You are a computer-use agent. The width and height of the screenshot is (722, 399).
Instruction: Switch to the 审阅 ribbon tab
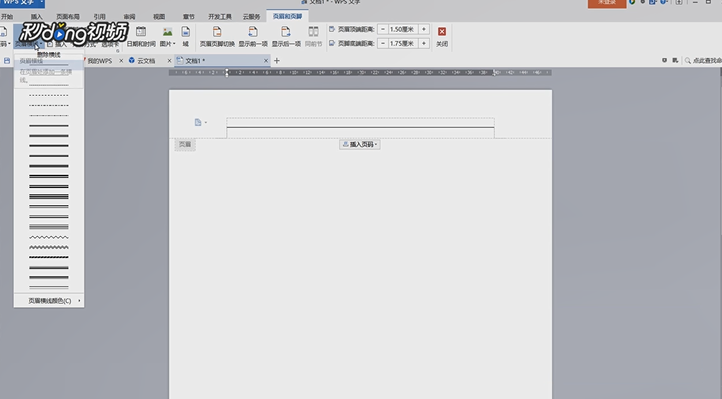129,17
